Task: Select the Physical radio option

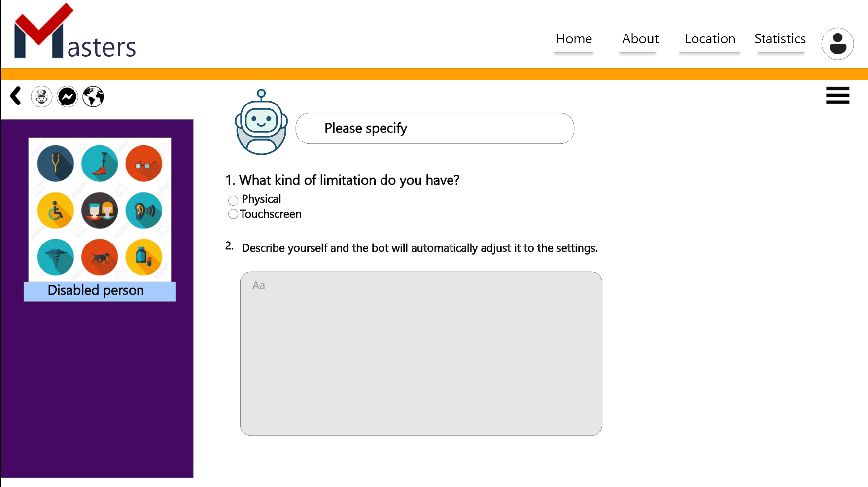Action: click(233, 200)
